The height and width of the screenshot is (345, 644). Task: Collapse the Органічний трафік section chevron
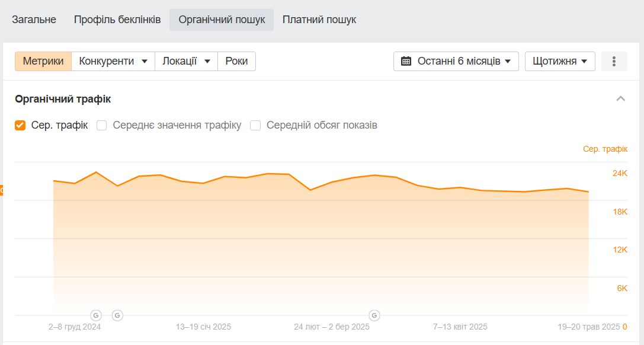pos(620,99)
